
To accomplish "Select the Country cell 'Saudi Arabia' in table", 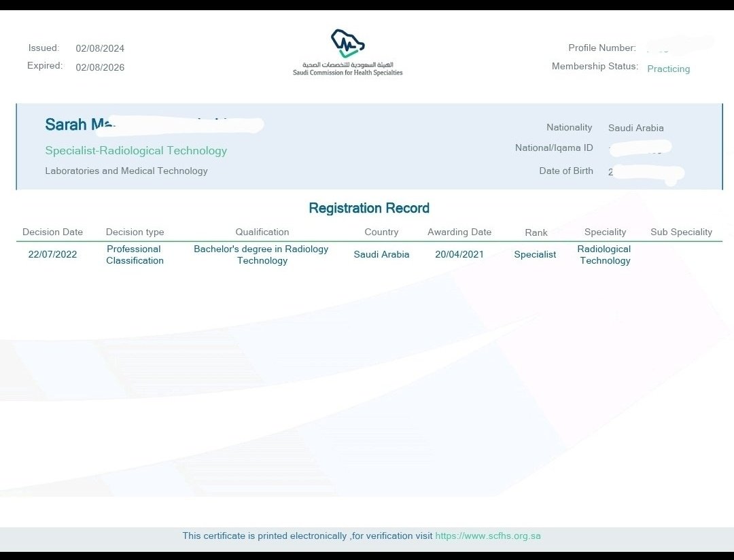I will pyautogui.click(x=381, y=254).
